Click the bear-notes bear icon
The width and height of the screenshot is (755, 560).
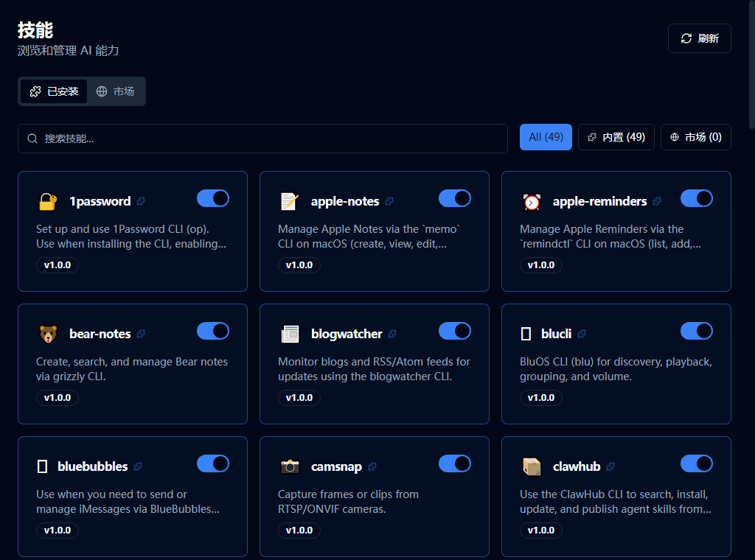(x=47, y=335)
